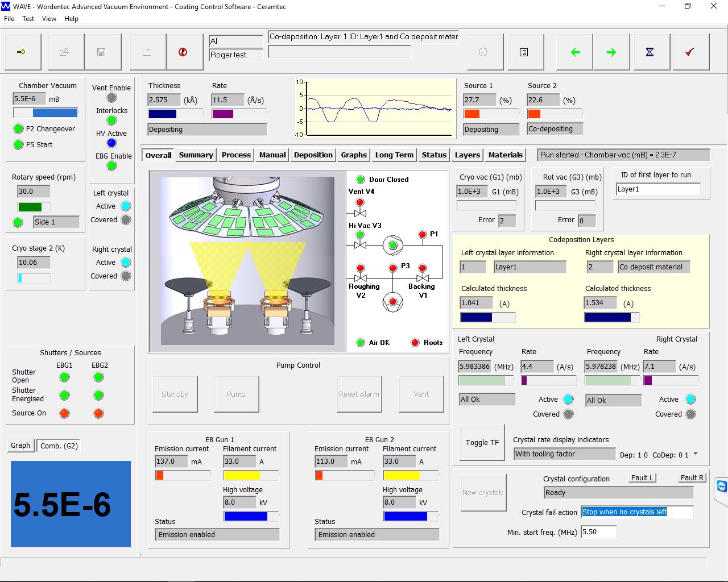This screenshot has height=582, width=728.
Task: Open the Test menu
Action: pos(28,19)
